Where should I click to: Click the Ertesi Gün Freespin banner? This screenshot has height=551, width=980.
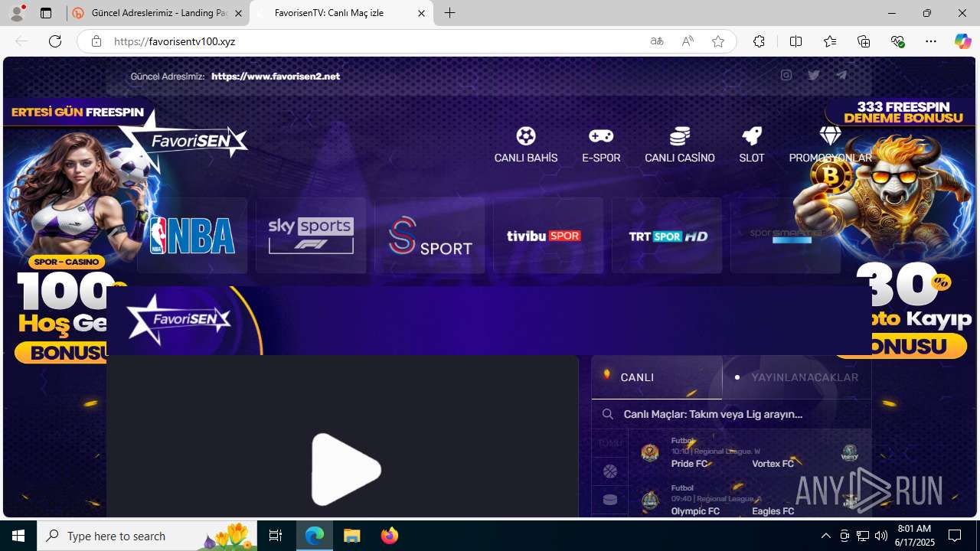pos(77,112)
